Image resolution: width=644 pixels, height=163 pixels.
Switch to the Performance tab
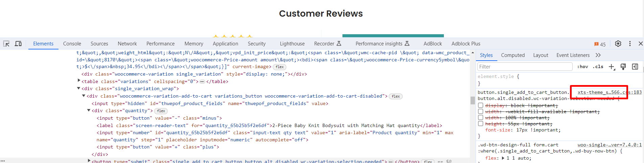point(161,44)
